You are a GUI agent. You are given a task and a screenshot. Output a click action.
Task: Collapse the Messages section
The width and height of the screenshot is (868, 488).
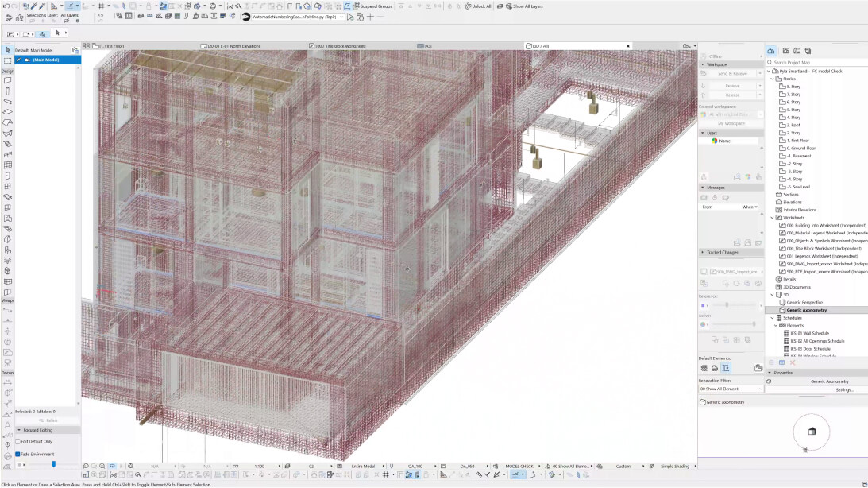703,188
